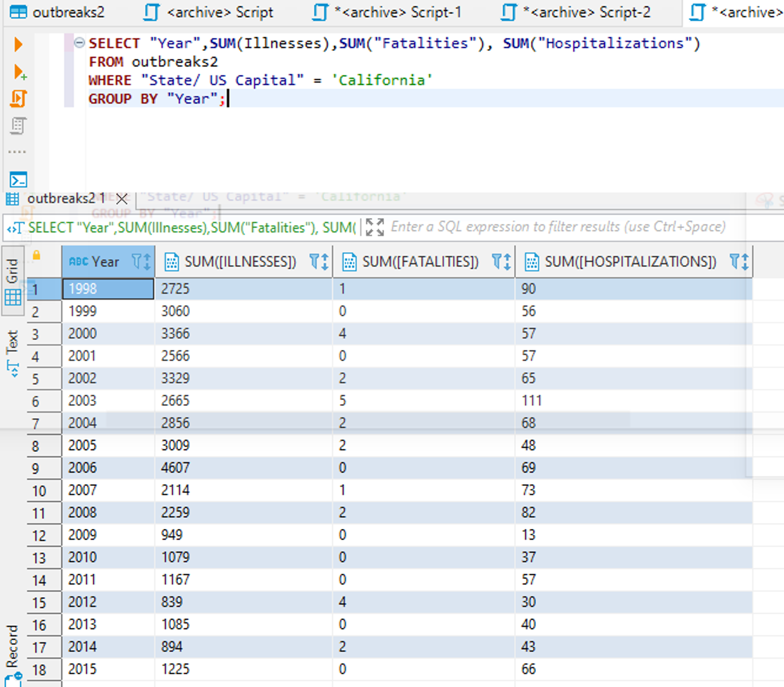Click hospitalizations value 66 for 2015
This screenshot has height=687, width=784.
[x=633, y=669]
